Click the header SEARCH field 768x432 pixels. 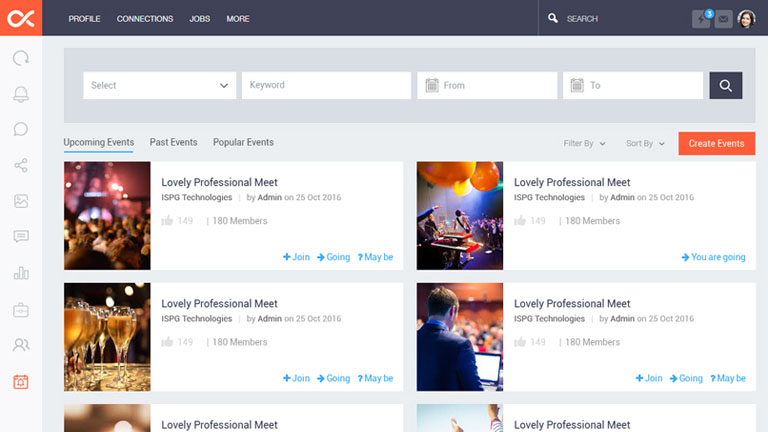click(x=582, y=19)
